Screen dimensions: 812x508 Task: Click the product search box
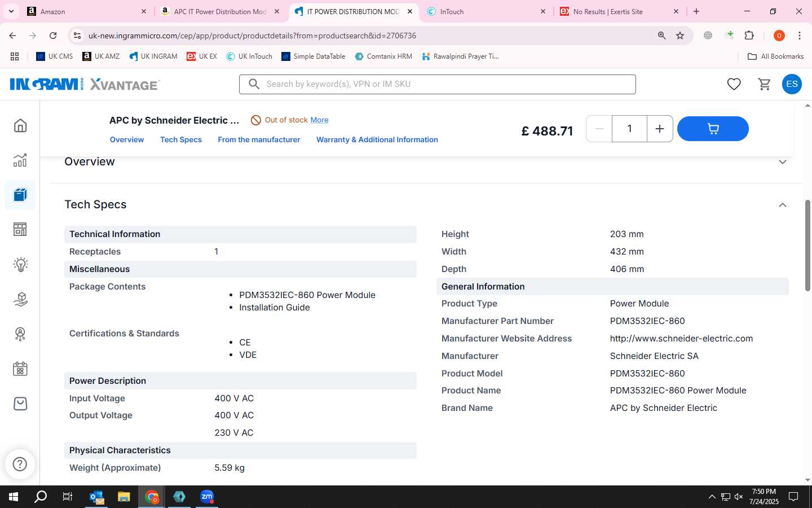click(x=437, y=84)
